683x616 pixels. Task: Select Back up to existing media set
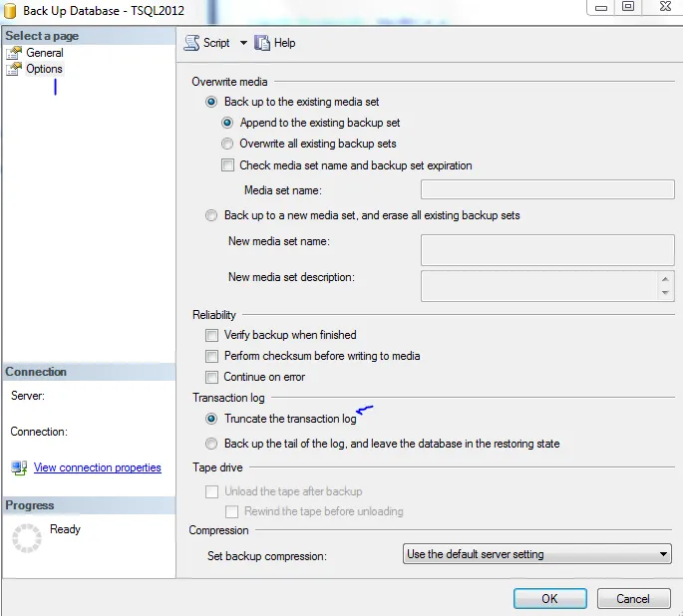click(x=211, y=102)
